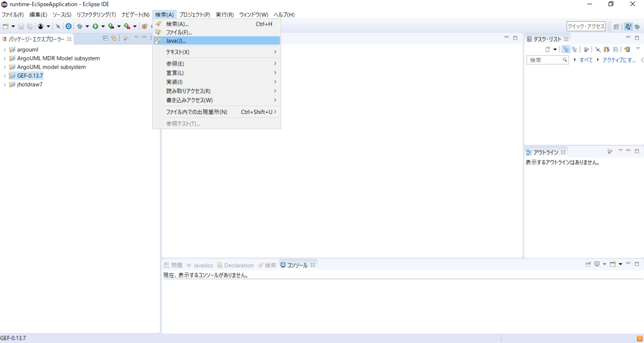Click the Open Console icon
644x343 pixels.
click(613, 264)
